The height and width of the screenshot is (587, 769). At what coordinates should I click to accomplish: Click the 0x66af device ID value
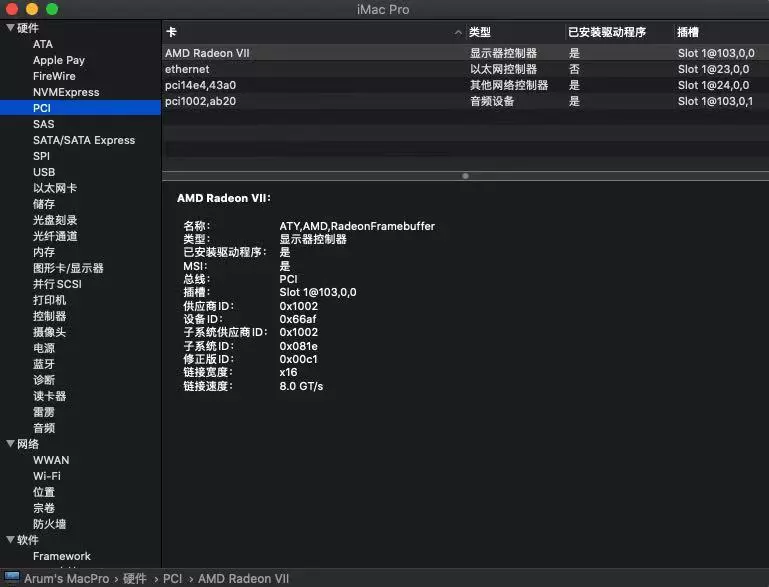(298, 319)
